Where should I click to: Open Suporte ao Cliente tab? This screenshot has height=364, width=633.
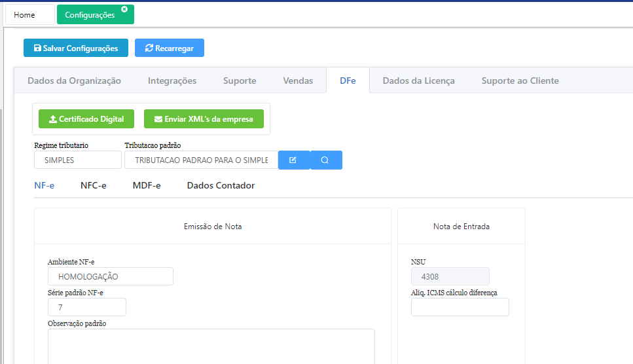pyautogui.click(x=520, y=81)
